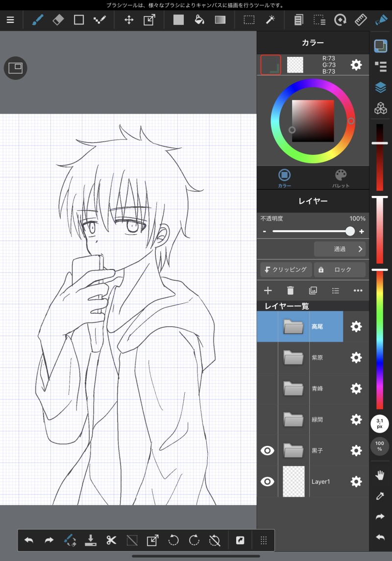Tap the scissors cut icon
Viewport: 392px width, 561px height.
pos(111,540)
